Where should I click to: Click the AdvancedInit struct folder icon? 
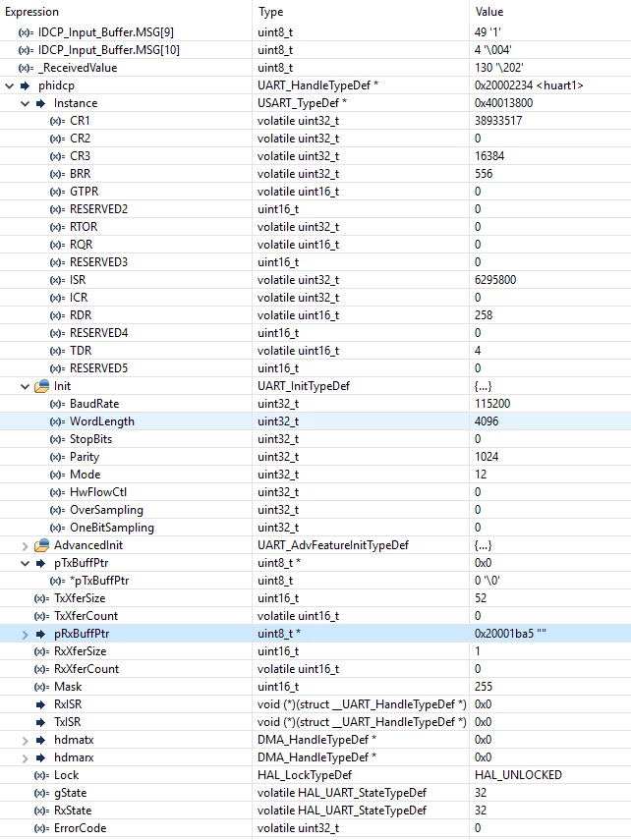pos(42,545)
